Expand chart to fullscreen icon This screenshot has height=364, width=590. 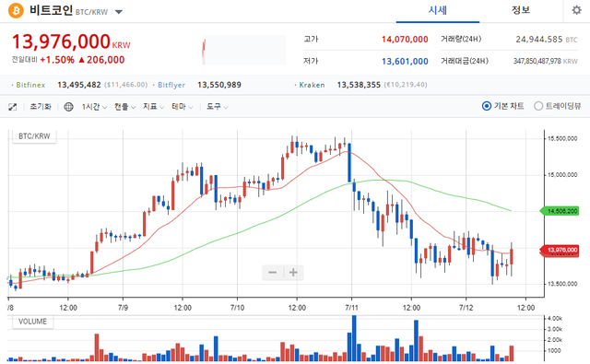click(x=12, y=107)
